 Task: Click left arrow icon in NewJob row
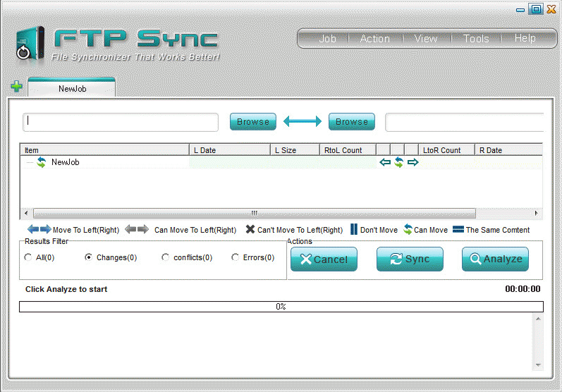tap(385, 162)
